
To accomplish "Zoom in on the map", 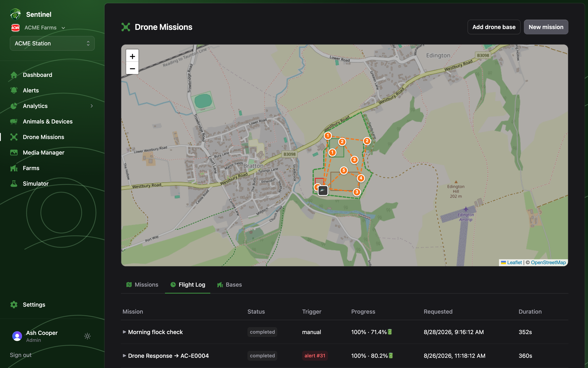I will click(132, 56).
